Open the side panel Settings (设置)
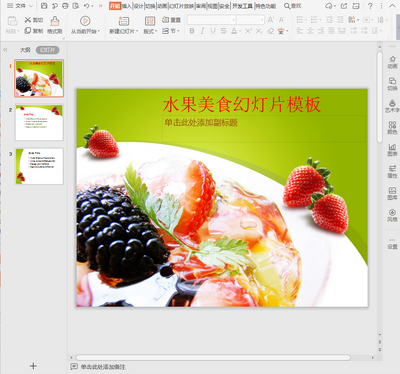 pyautogui.click(x=392, y=244)
